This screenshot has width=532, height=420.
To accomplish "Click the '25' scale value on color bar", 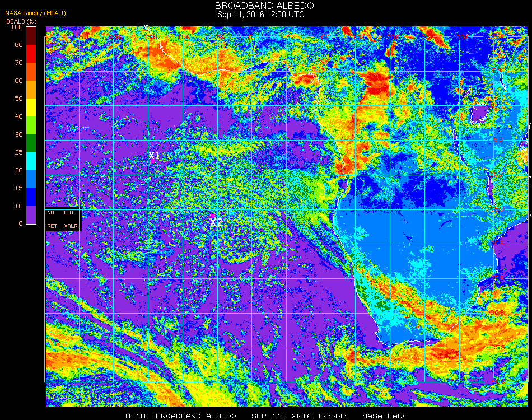I will click(x=18, y=152).
